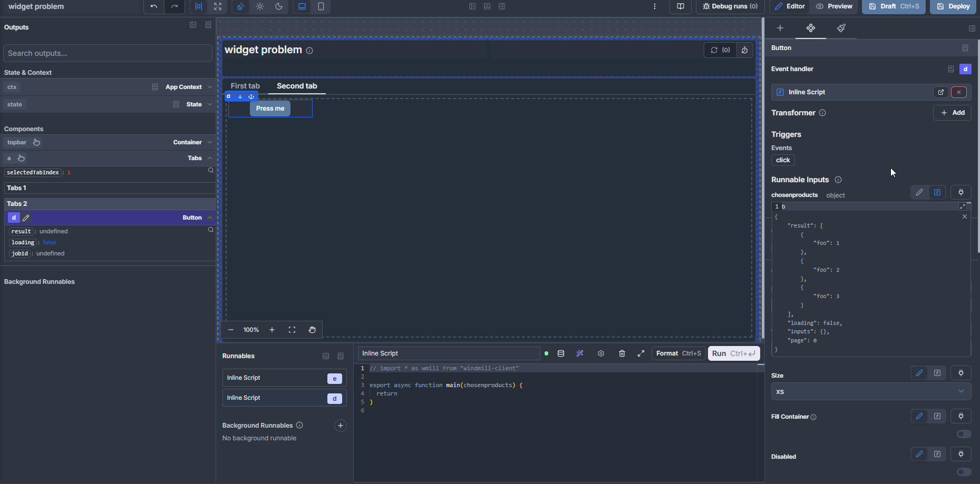Zoom in the canvas with plus
Image resolution: width=980 pixels, height=484 pixels.
tap(272, 330)
